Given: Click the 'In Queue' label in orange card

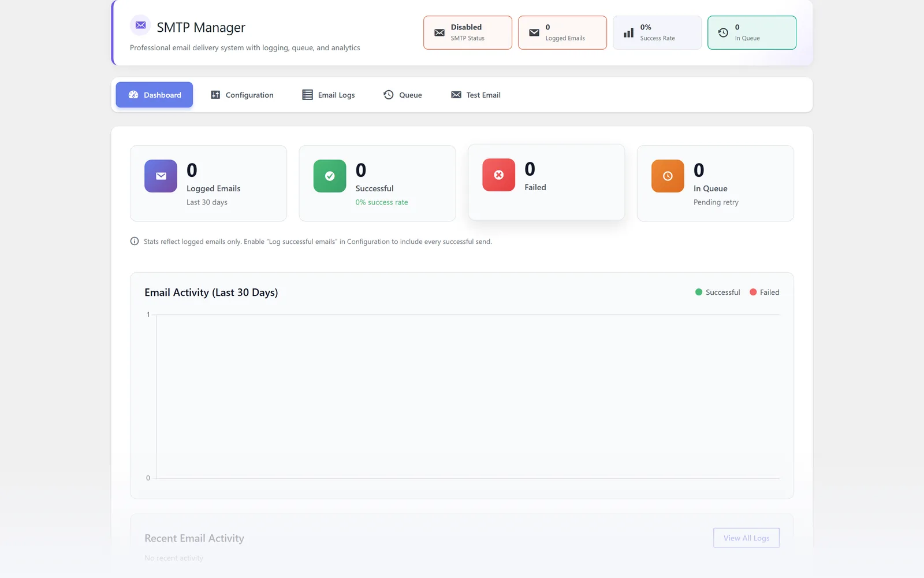Looking at the screenshot, I should point(710,188).
